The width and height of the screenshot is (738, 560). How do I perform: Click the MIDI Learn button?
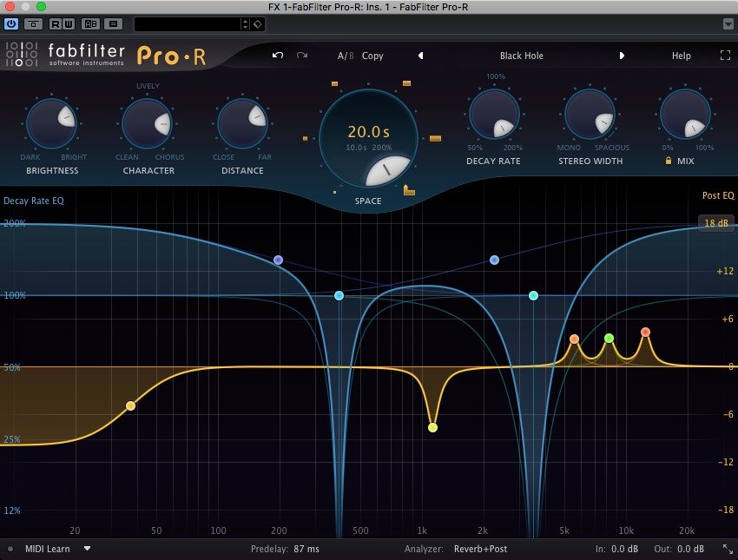pos(47,549)
